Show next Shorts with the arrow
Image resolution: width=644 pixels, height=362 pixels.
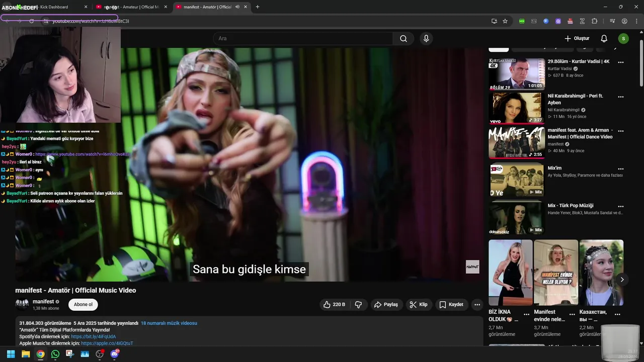click(x=622, y=280)
